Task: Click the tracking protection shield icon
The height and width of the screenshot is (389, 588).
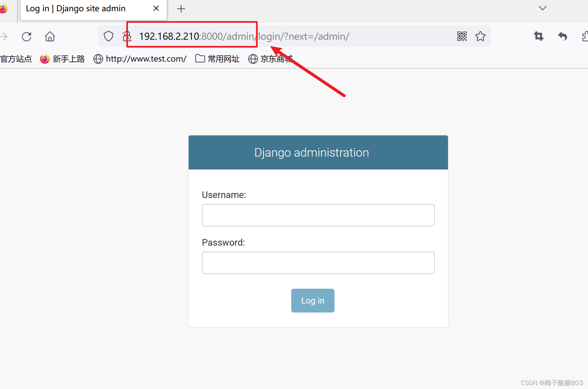Action: (108, 36)
